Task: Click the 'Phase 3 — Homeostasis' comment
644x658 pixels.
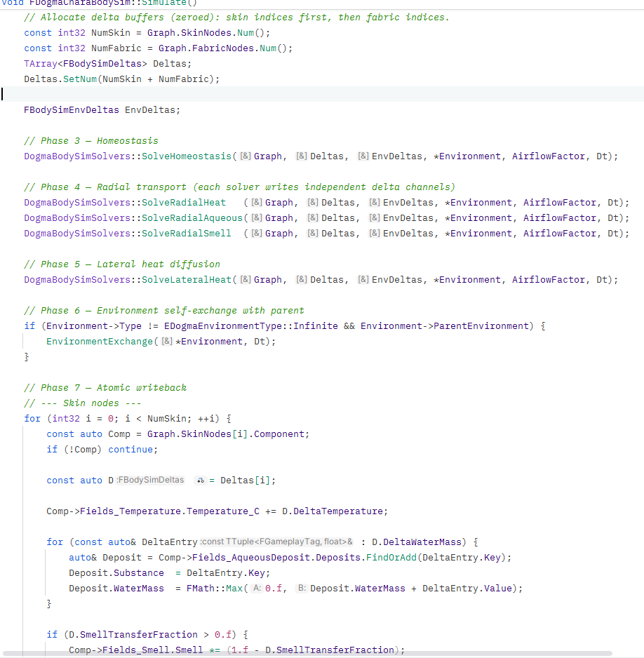Action: coord(91,140)
